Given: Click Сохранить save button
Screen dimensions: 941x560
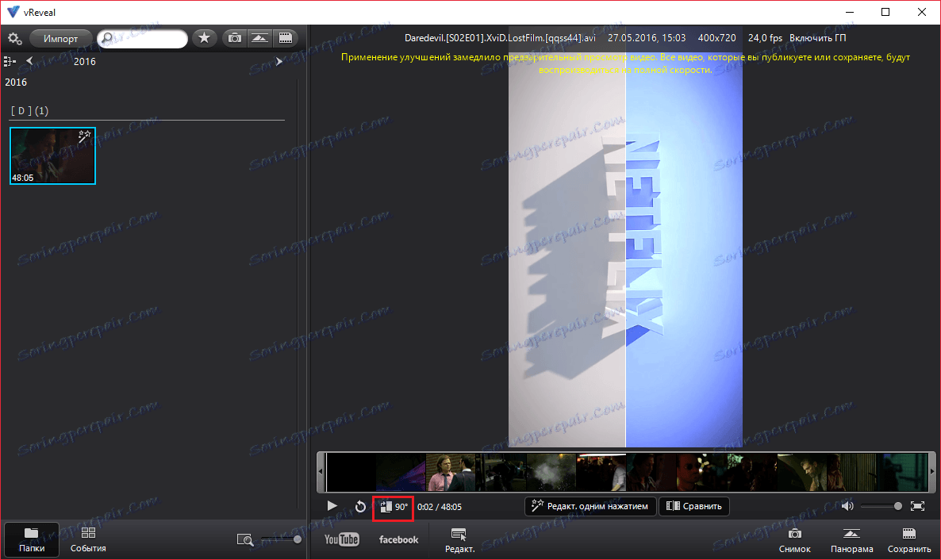Looking at the screenshot, I should tap(909, 540).
